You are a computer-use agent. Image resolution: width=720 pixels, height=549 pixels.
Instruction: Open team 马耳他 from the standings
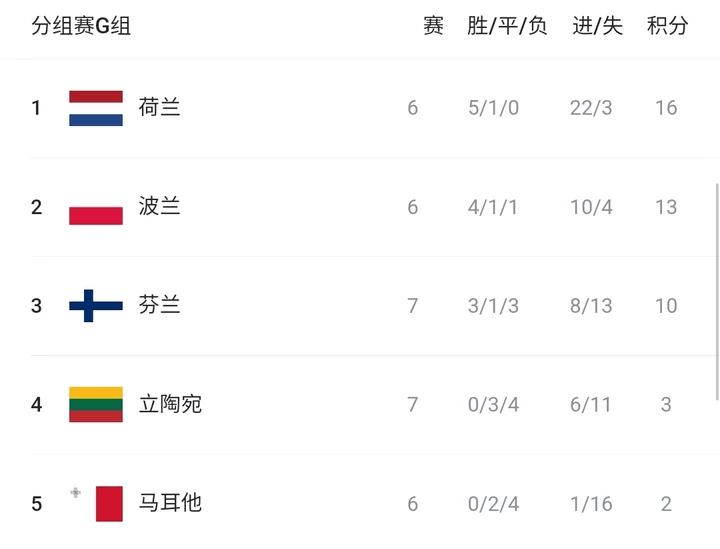(170, 503)
